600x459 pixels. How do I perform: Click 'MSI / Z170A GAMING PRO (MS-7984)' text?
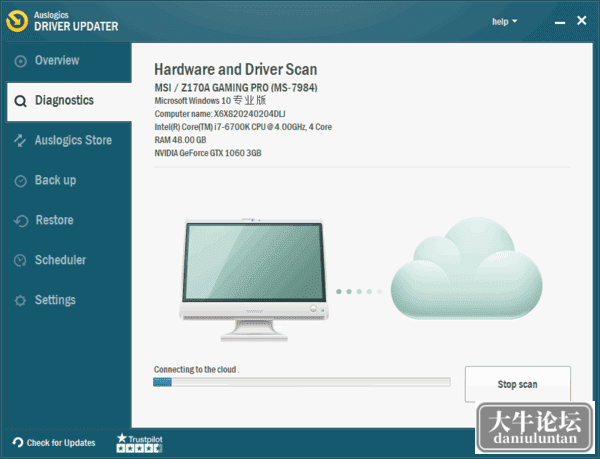point(236,88)
